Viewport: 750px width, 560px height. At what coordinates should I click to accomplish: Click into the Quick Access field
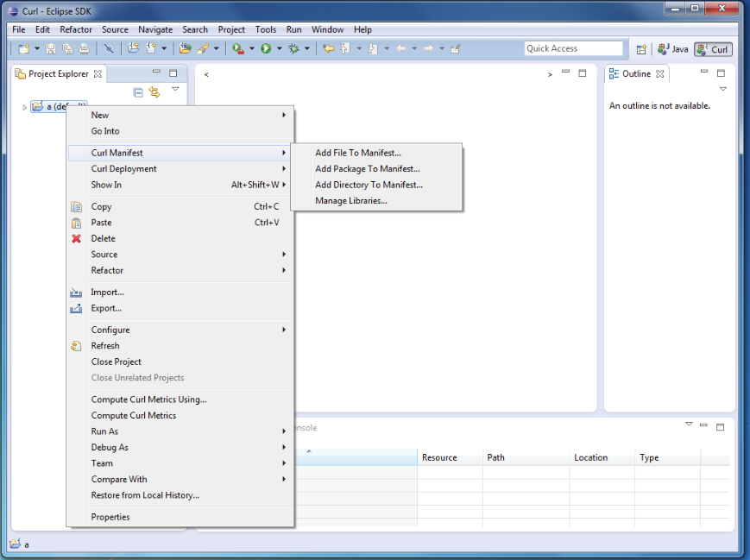click(573, 49)
